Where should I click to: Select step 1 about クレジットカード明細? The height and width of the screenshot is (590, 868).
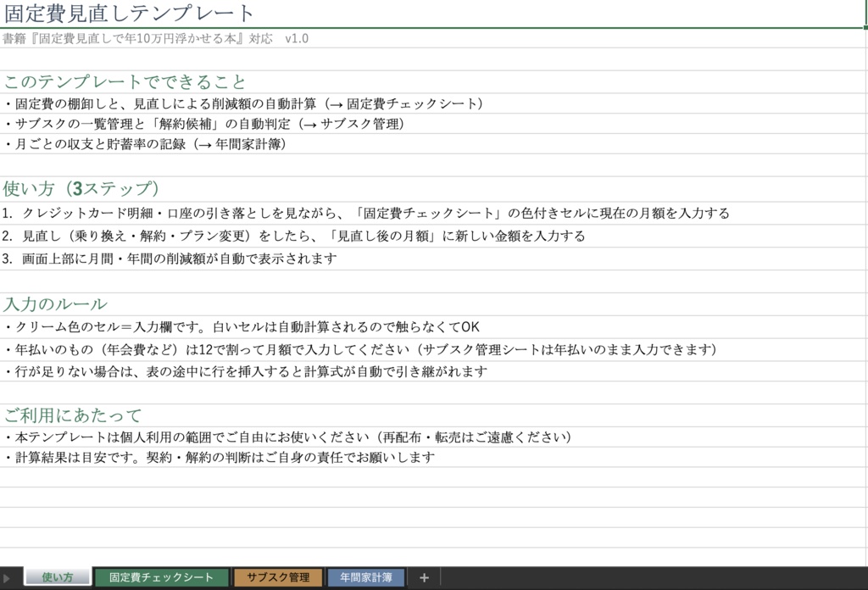point(366,213)
